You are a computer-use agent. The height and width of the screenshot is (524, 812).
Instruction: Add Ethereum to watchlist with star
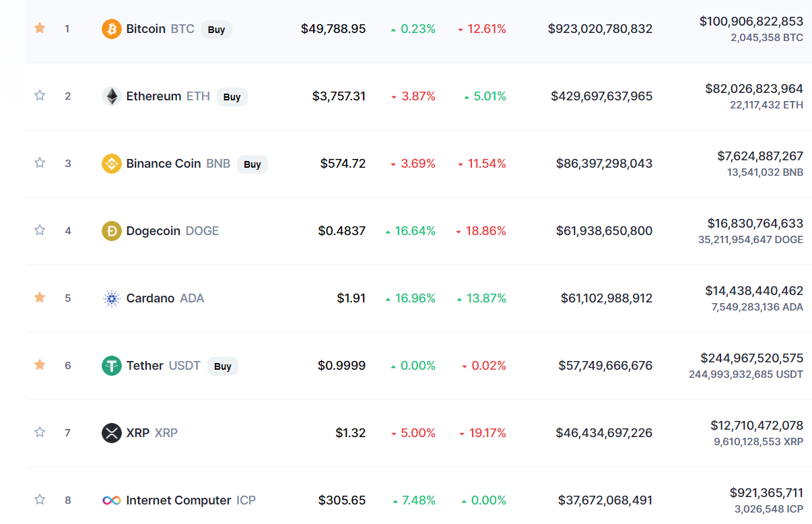click(x=40, y=96)
